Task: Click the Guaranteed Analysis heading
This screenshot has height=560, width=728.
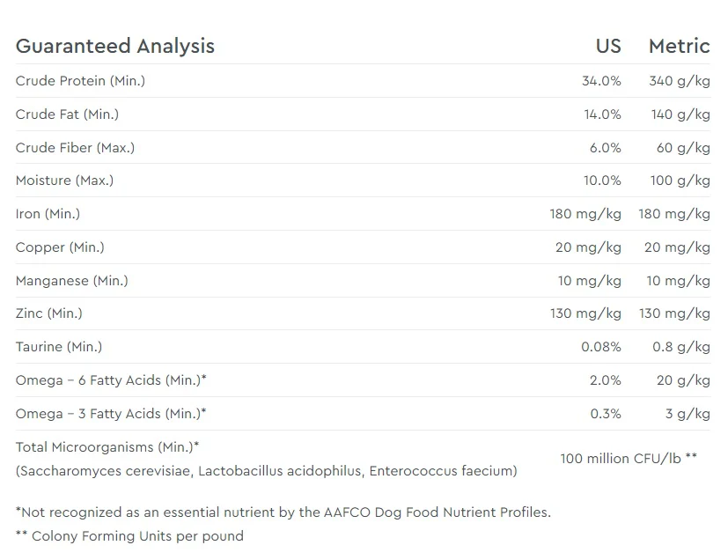Action: (x=115, y=46)
